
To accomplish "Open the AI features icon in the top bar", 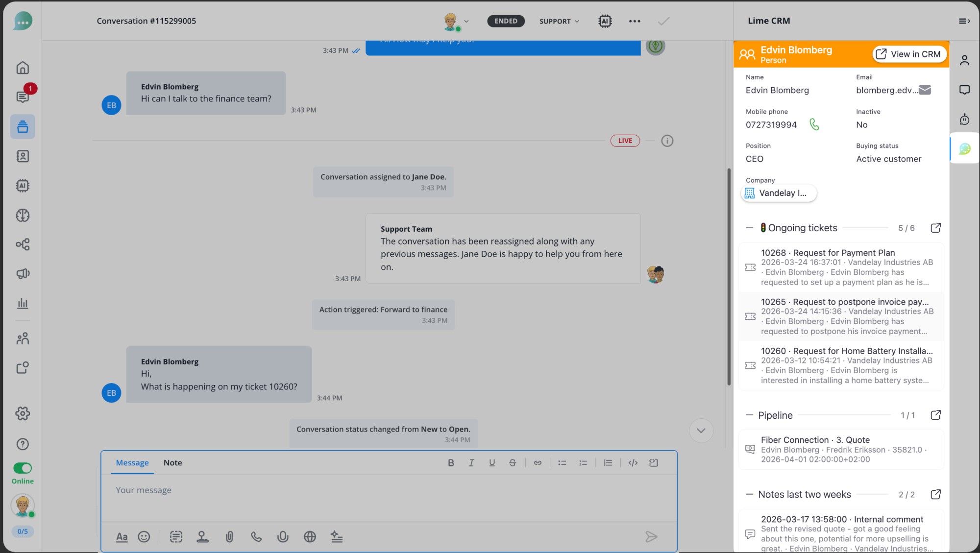I will coord(605,21).
